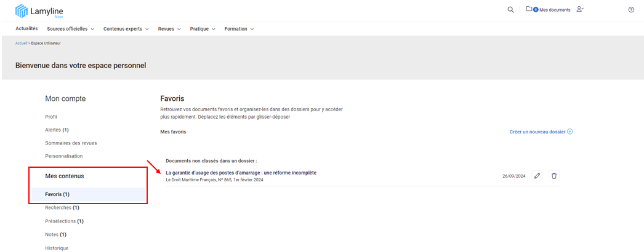Expand Contenus experts dropdown menu
This screenshot has width=644, height=252.
tap(126, 29)
